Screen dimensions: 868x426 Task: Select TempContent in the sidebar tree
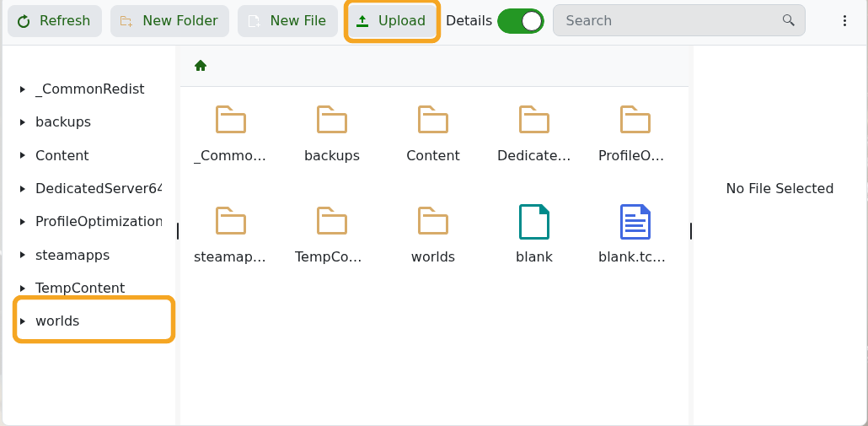click(x=80, y=288)
